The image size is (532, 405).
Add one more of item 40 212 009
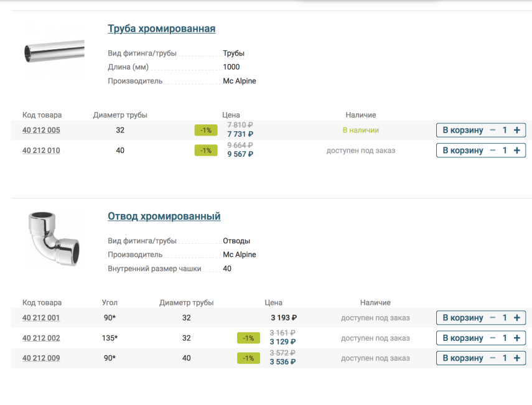[x=517, y=358]
